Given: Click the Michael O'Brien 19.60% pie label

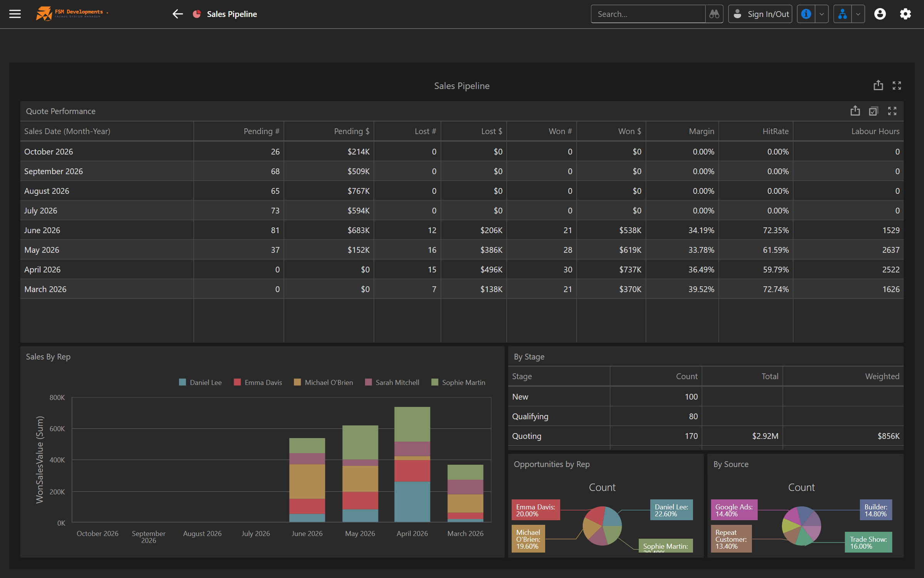Looking at the screenshot, I should pyautogui.click(x=528, y=539).
